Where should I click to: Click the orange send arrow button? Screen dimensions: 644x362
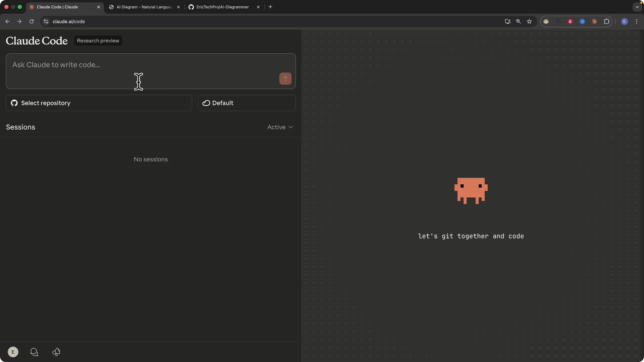tap(285, 78)
